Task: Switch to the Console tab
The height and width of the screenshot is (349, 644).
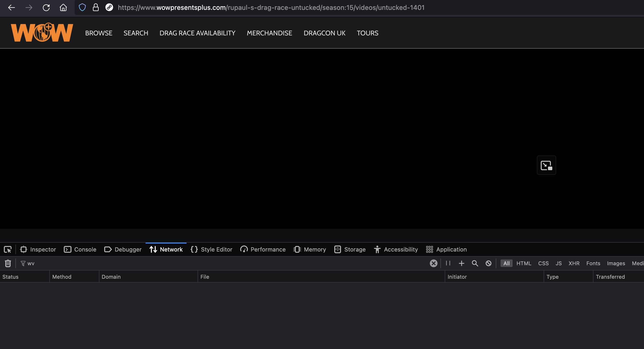Action: pos(80,249)
